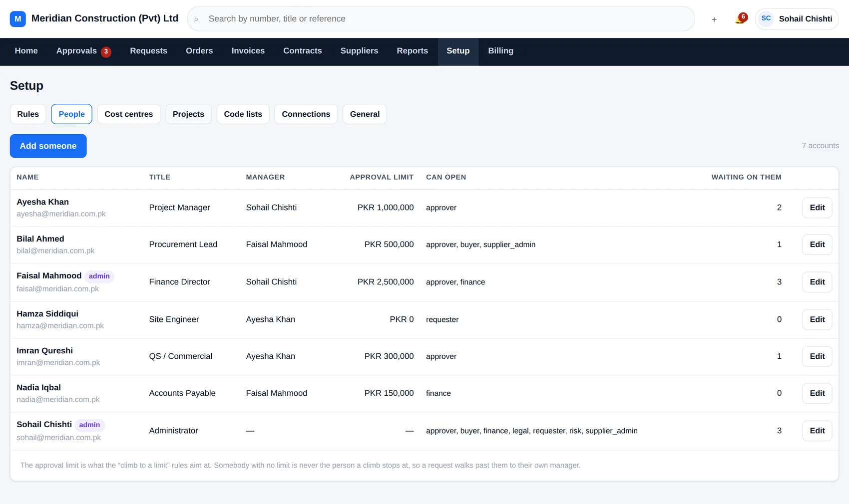Click the PKR 2,500,000 approval limit
The height and width of the screenshot is (504, 849).
pyautogui.click(x=386, y=282)
